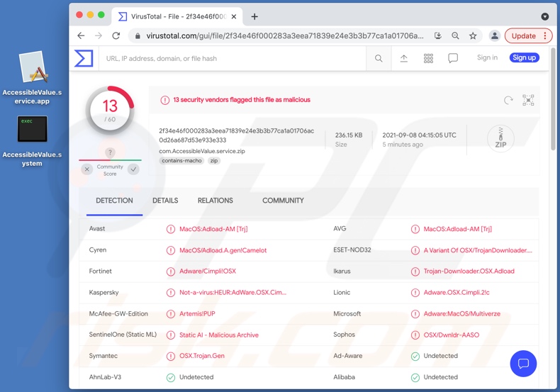Switch to the DETECTION tab
This screenshot has width=560, height=392.
[114, 201]
